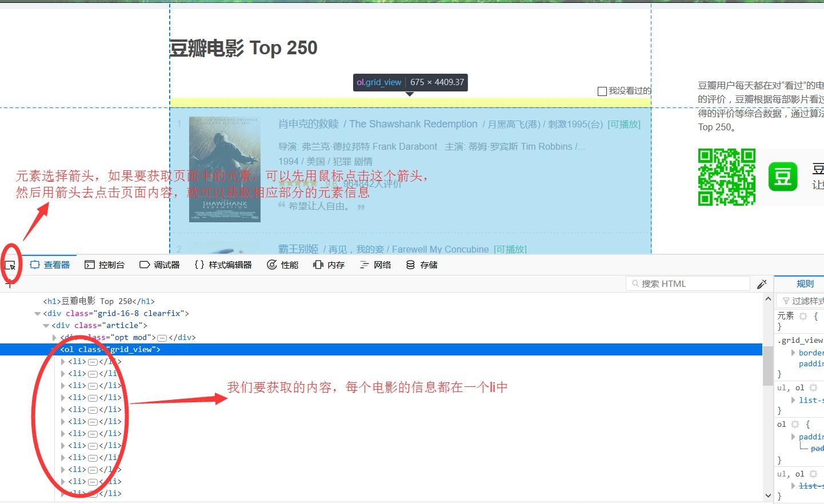The image size is (824, 504).
Task: Click 可播放 link beside Shawshank Redemption
Action: click(624, 125)
